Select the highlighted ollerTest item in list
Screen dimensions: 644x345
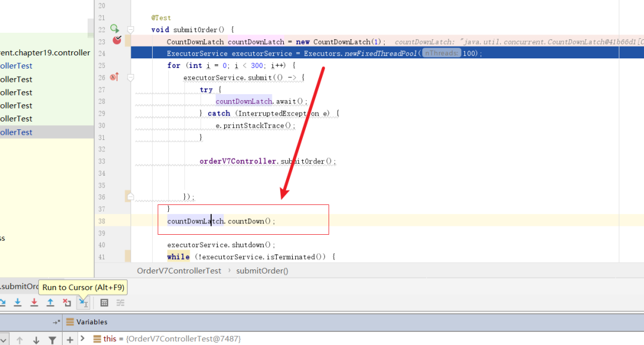[x=17, y=132]
